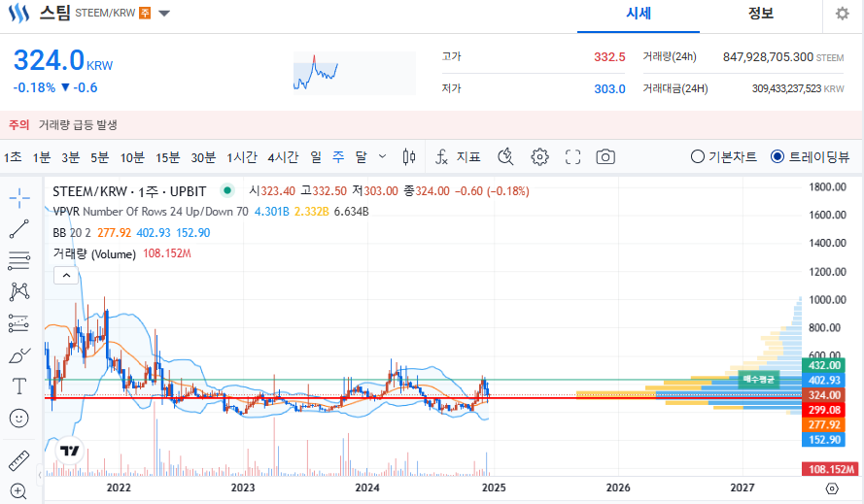
Task: Select the 달 monthly interval
Action: point(361,157)
